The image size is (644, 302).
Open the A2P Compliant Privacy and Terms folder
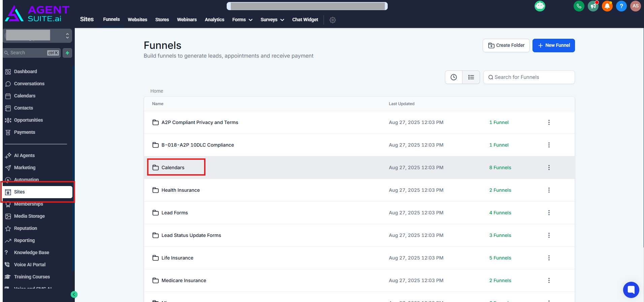click(x=200, y=122)
